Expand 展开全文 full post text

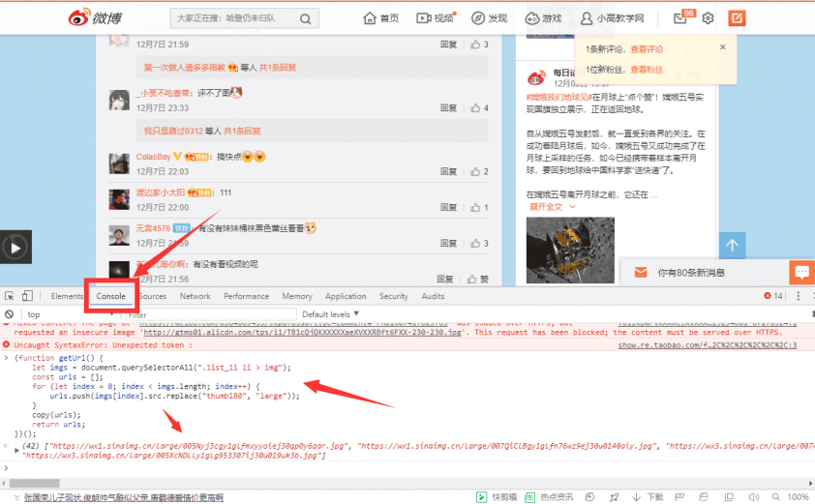click(552, 207)
